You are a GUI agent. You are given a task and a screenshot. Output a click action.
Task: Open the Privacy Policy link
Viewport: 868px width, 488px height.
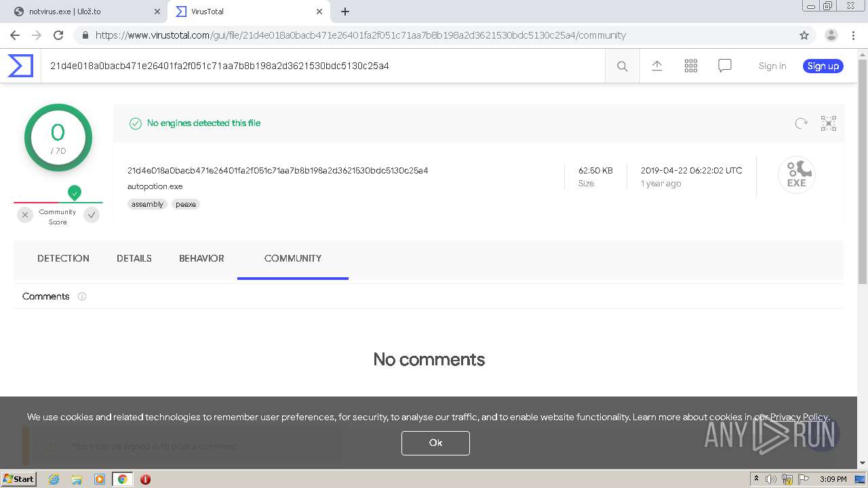coord(799,417)
